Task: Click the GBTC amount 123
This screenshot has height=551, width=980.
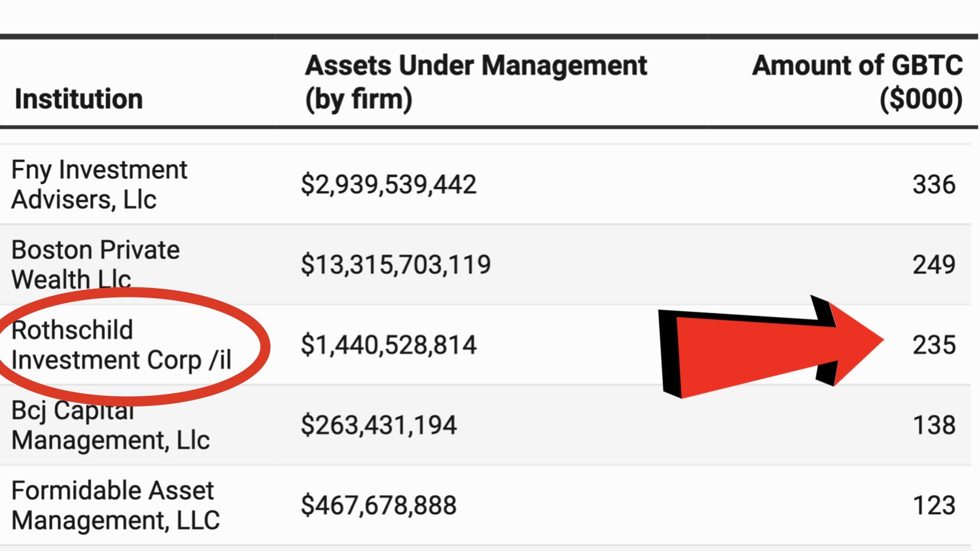Action: pos(934,505)
